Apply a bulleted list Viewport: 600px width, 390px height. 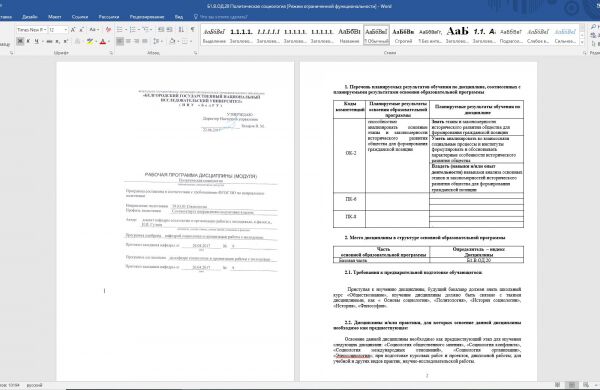click(121, 29)
